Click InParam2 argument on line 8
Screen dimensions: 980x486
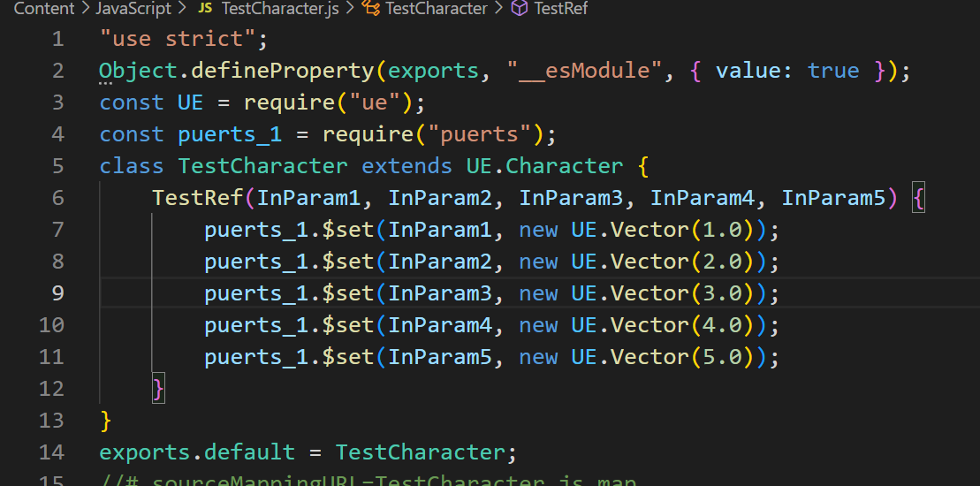pos(440,262)
